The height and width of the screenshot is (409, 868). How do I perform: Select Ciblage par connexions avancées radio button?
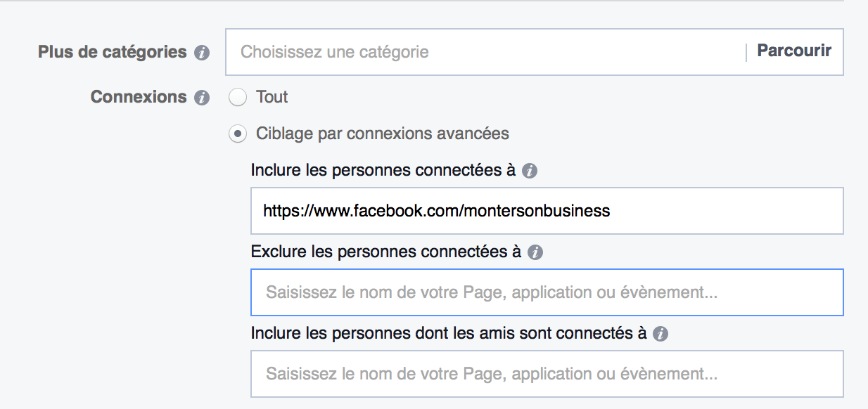pyautogui.click(x=238, y=134)
